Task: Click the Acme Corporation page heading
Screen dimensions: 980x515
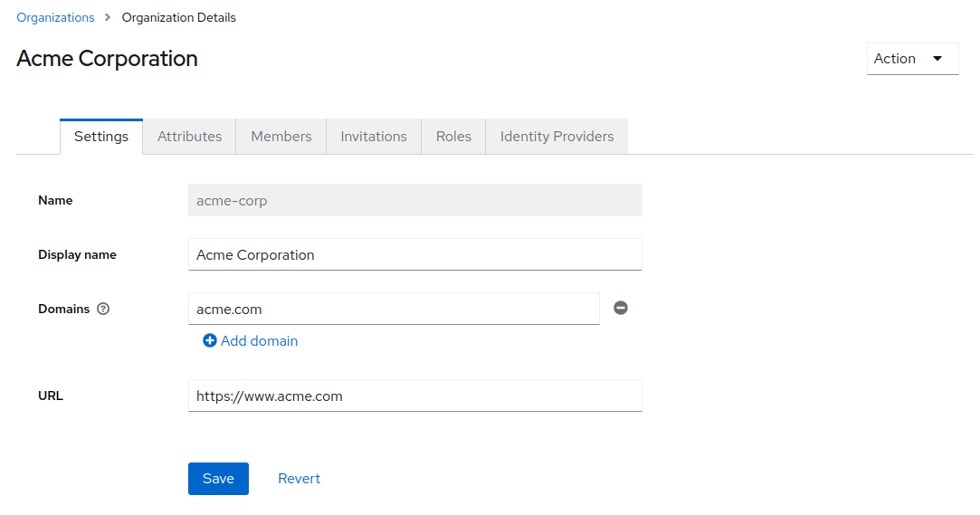Action: pos(107,59)
